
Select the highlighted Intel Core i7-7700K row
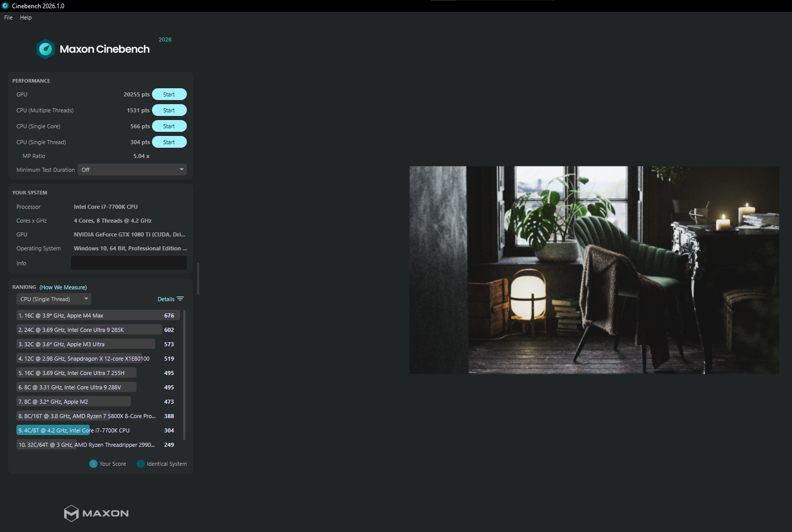[x=98, y=430]
